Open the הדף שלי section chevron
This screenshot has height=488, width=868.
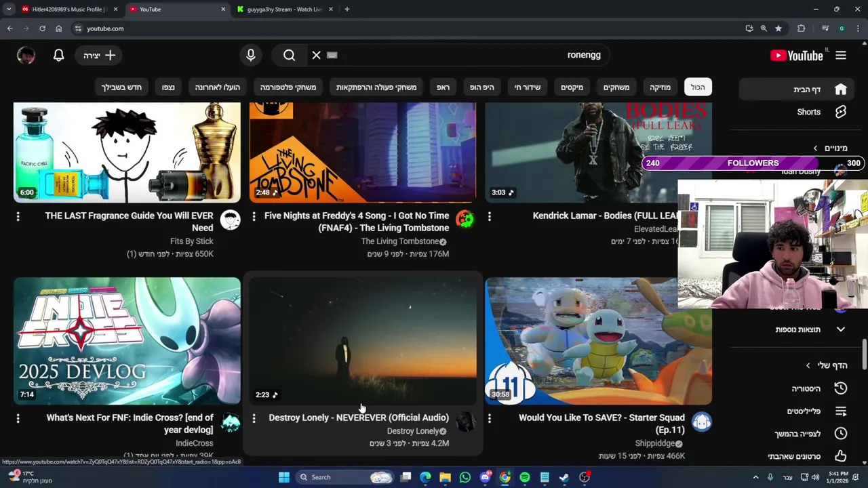[x=808, y=365]
